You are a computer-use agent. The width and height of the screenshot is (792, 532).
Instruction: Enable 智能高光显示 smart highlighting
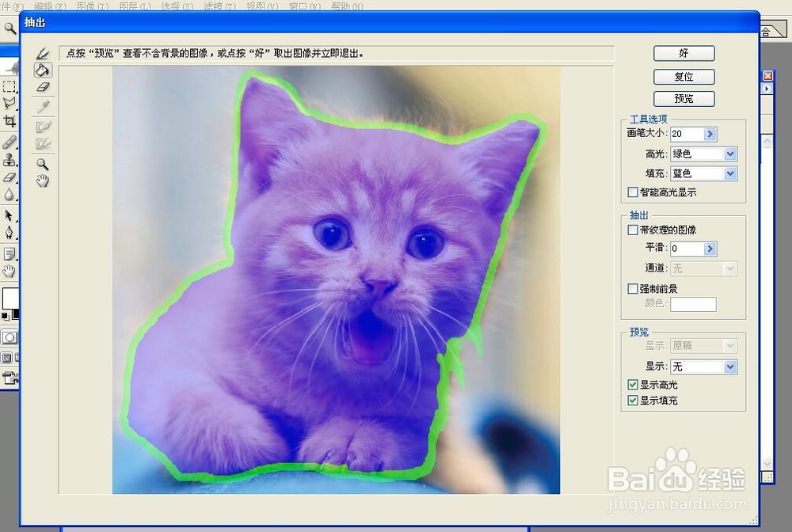pos(632,192)
